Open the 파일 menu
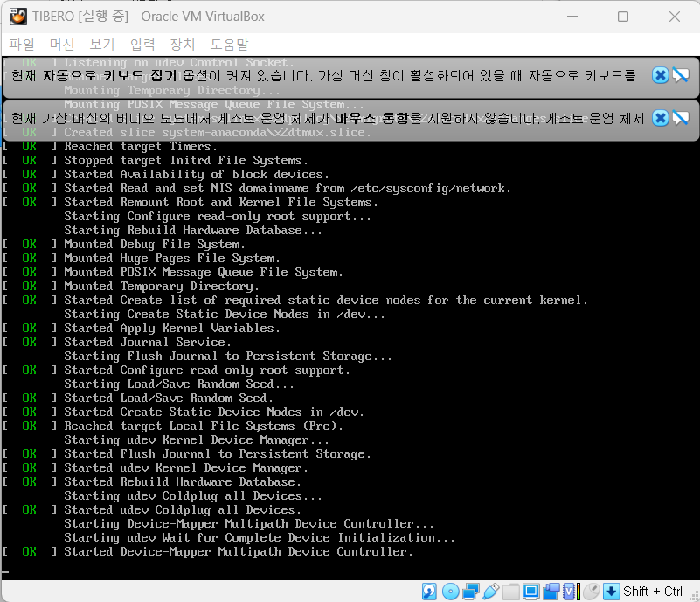Screen dimensions: 700x602 tap(22, 45)
